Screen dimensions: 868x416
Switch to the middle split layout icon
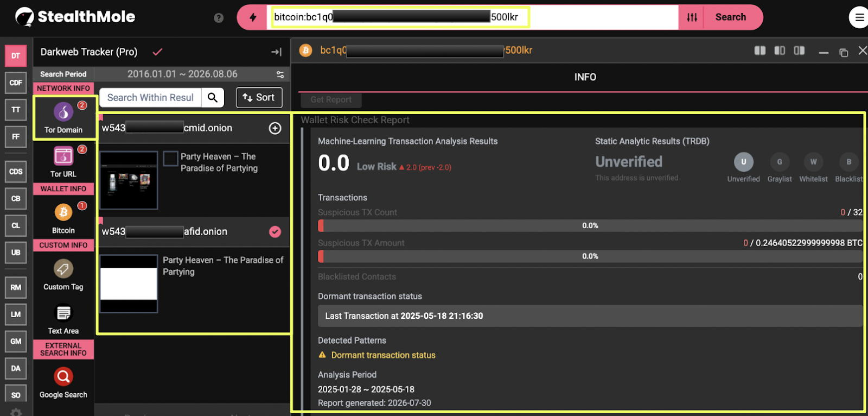coord(780,51)
